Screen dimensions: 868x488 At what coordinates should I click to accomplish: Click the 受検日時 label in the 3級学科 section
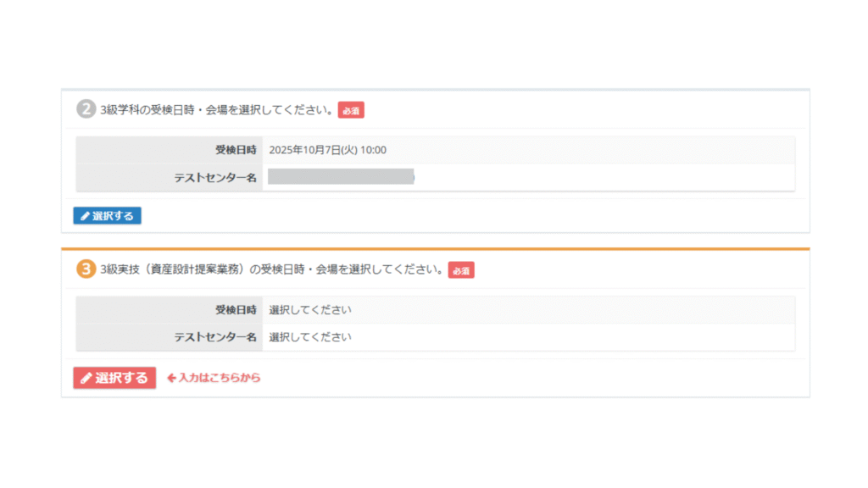point(236,150)
